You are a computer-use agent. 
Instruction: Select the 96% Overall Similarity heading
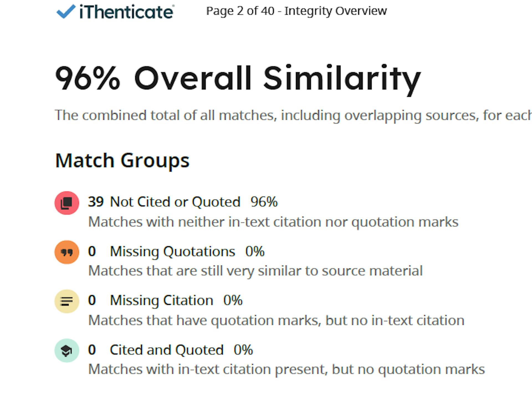click(x=238, y=78)
